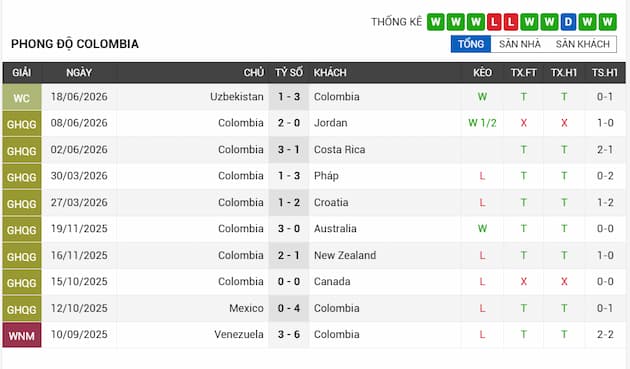Viewport: 630px width, 369px height.
Task: Click the WNM league badge
Action: click(22, 335)
